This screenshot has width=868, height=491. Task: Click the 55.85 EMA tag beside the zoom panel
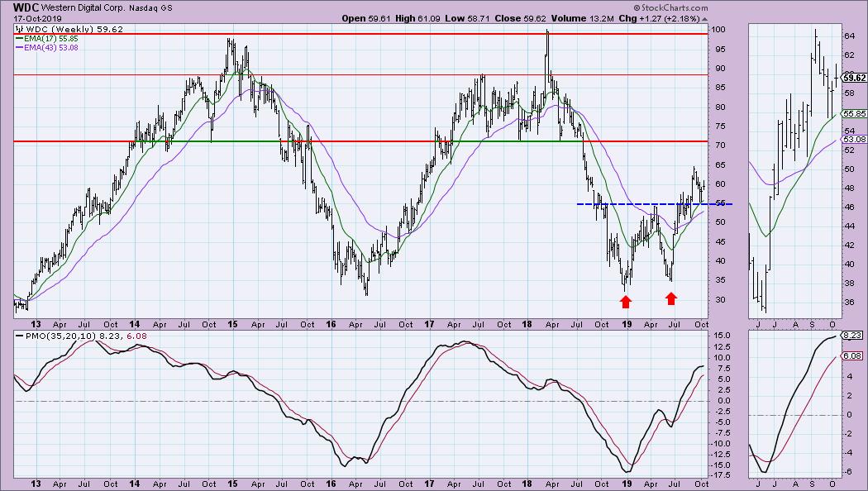(854, 113)
